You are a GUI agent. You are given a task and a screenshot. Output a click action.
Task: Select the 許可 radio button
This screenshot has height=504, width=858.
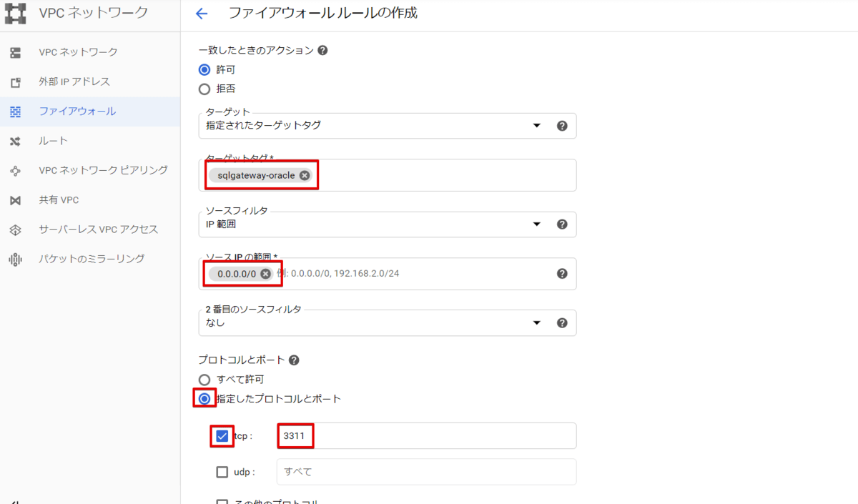tap(204, 69)
